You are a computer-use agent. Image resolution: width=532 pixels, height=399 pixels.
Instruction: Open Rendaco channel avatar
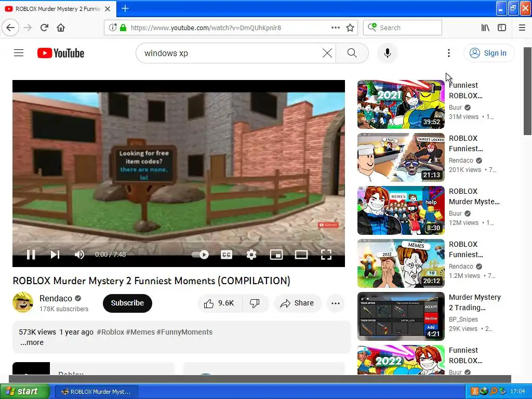pos(23,302)
